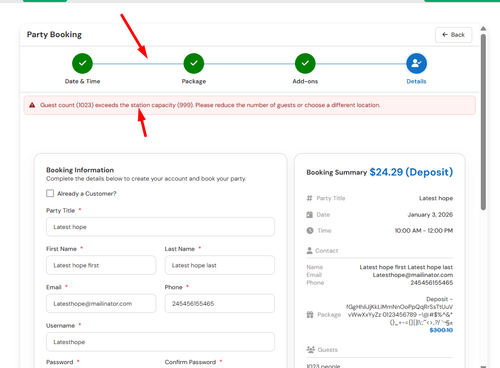Open the Add-ons step checkmark
The width and height of the screenshot is (500, 368).
click(x=305, y=63)
